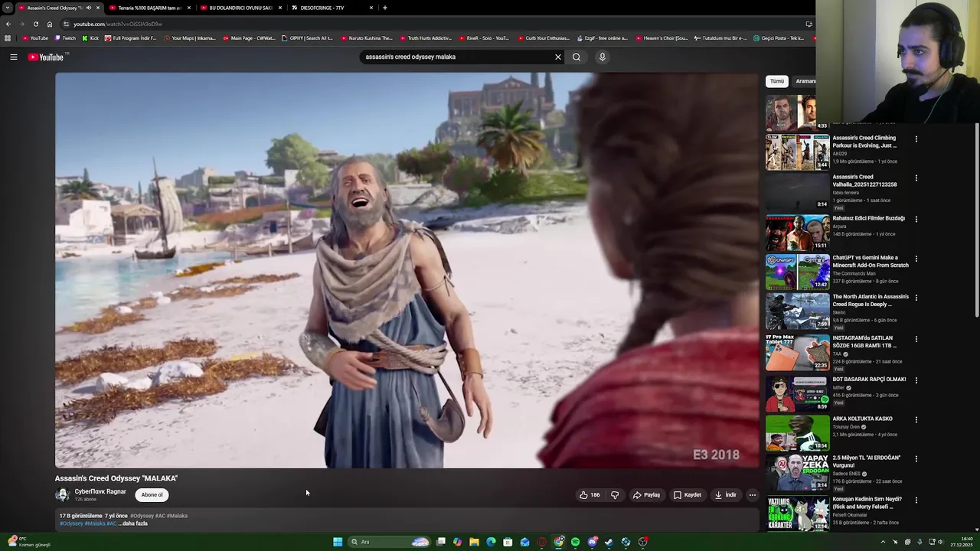
Task: Show hidden system tray icons chevron
Action: [883, 542]
